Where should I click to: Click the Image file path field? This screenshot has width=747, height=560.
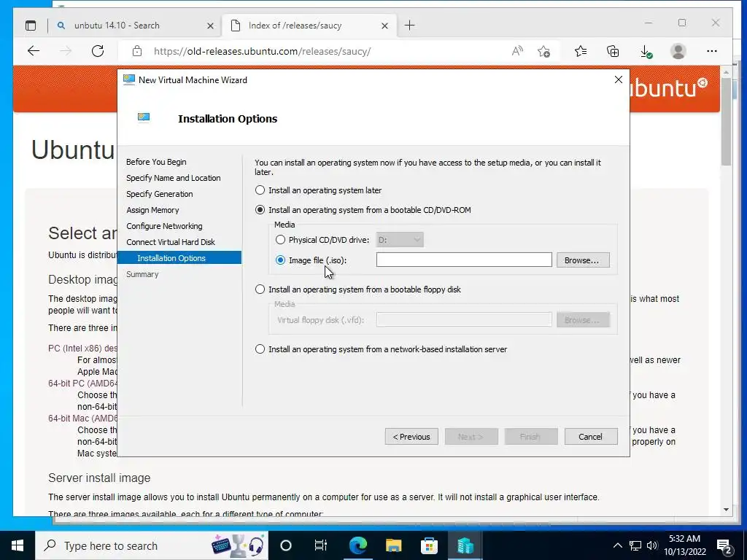464,260
